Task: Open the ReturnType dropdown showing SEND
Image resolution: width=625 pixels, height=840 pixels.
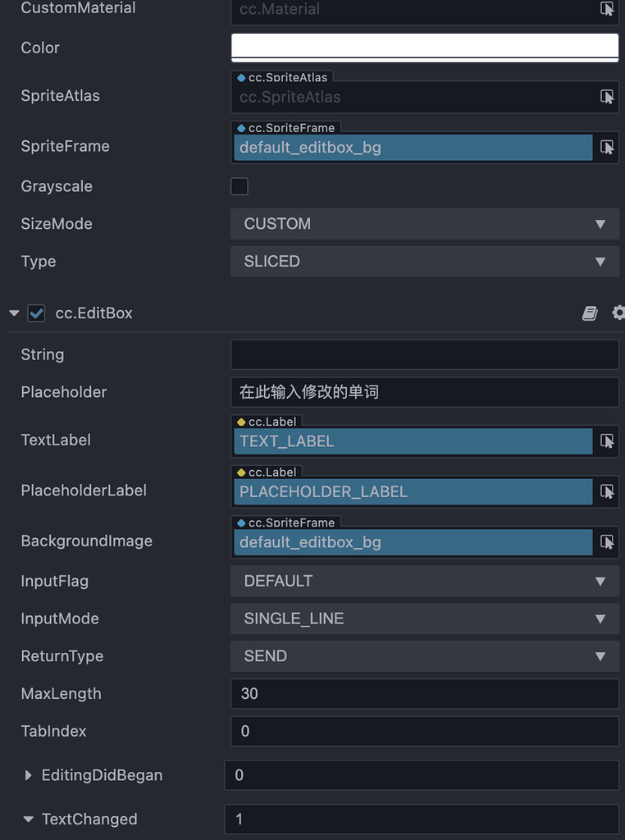Action: (424, 656)
